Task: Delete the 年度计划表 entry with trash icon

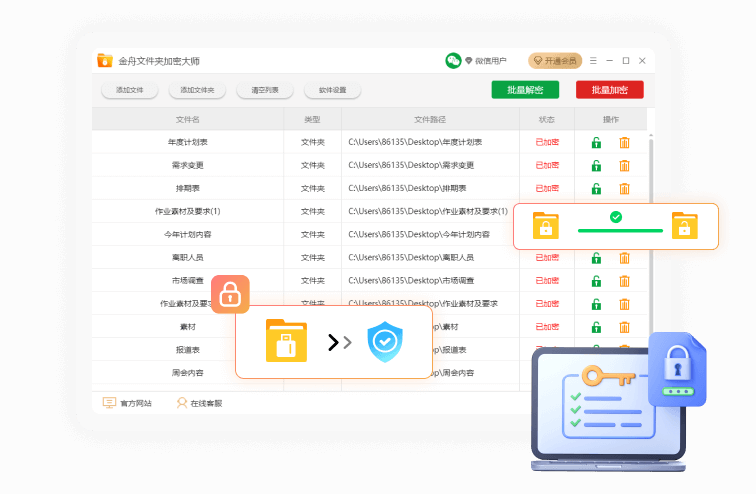Action: pyautogui.click(x=624, y=143)
